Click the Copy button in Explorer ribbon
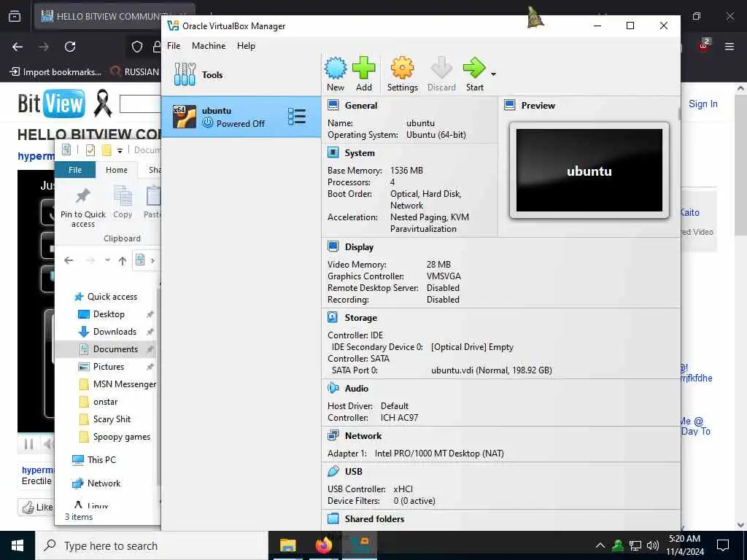This screenshot has width=747, height=560. pyautogui.click(x=123, y=203)
